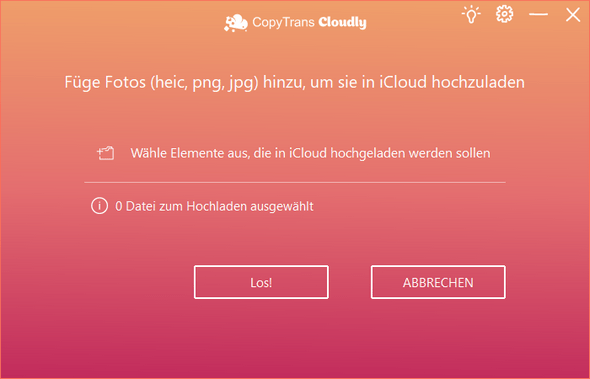Click "iCloud hochzuladen" in the heading
This screenshot has height=379, width=590.
point(452,82)
